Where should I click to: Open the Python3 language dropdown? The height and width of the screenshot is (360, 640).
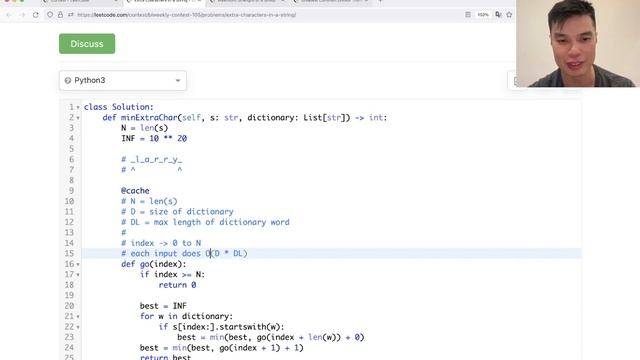coord(123,80)
